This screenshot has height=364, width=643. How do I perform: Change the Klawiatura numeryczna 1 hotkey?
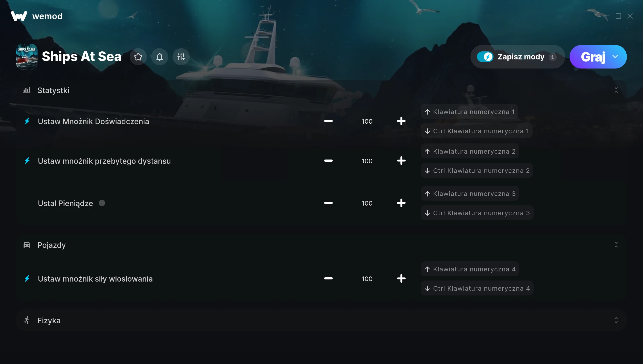click(x=469, y=112)
